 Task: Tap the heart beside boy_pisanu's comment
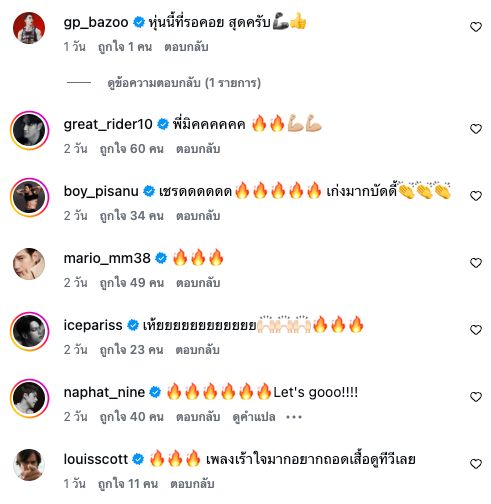coord(476,196)
